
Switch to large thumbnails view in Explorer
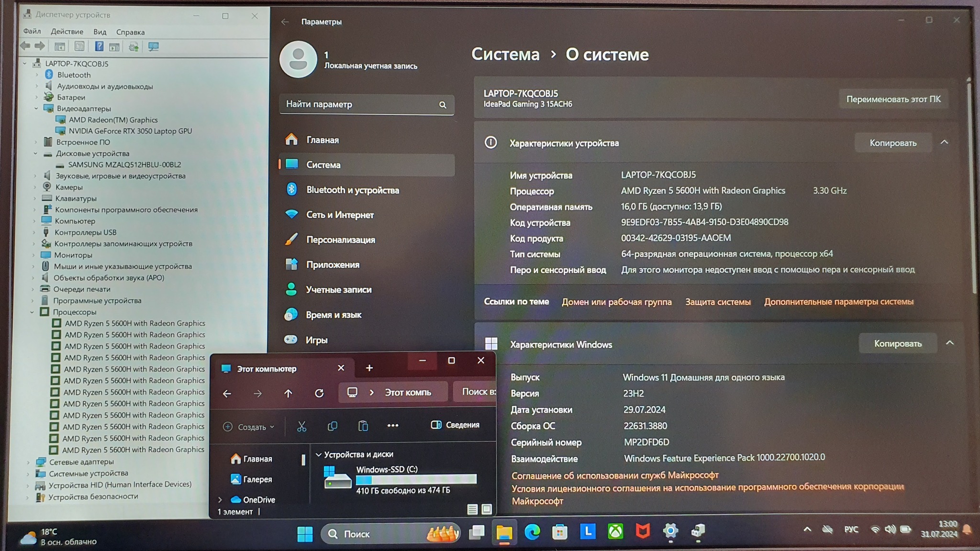[487, 509]
